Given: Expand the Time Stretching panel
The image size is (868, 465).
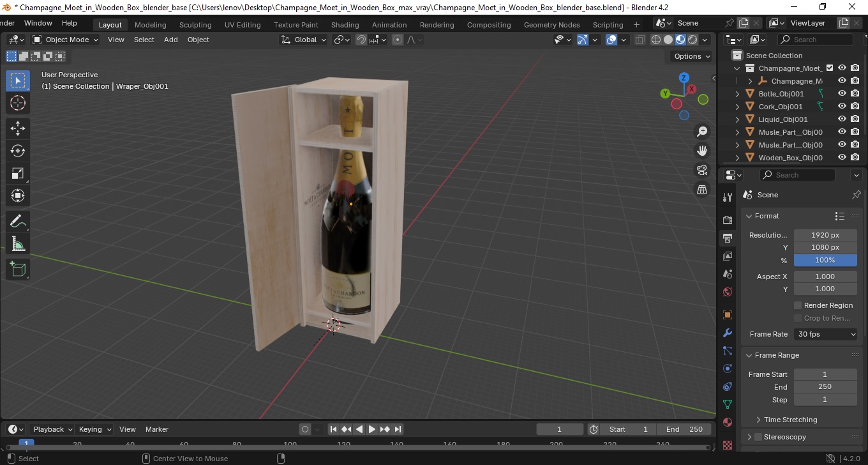Looking at the screenshot, I should pos(758,420).
